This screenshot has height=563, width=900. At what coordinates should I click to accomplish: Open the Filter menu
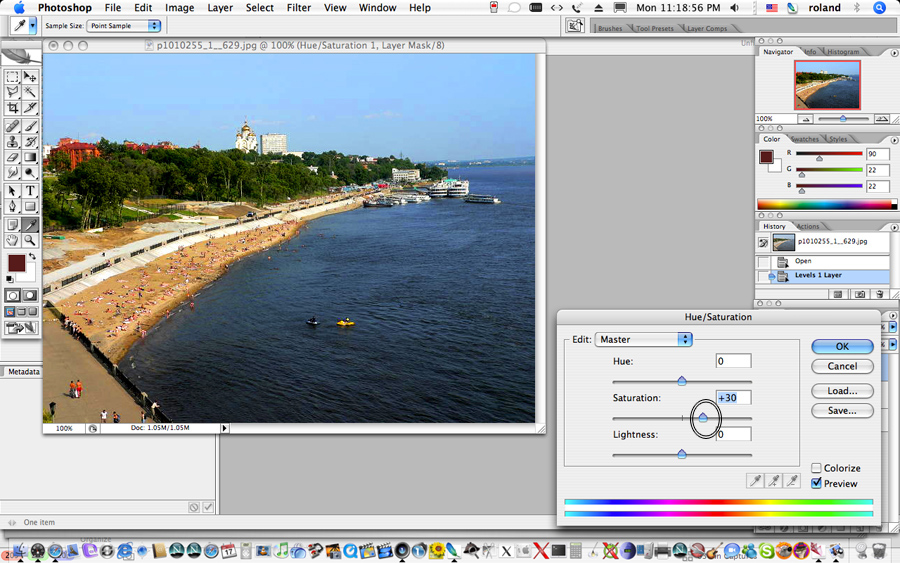[298, 8]
